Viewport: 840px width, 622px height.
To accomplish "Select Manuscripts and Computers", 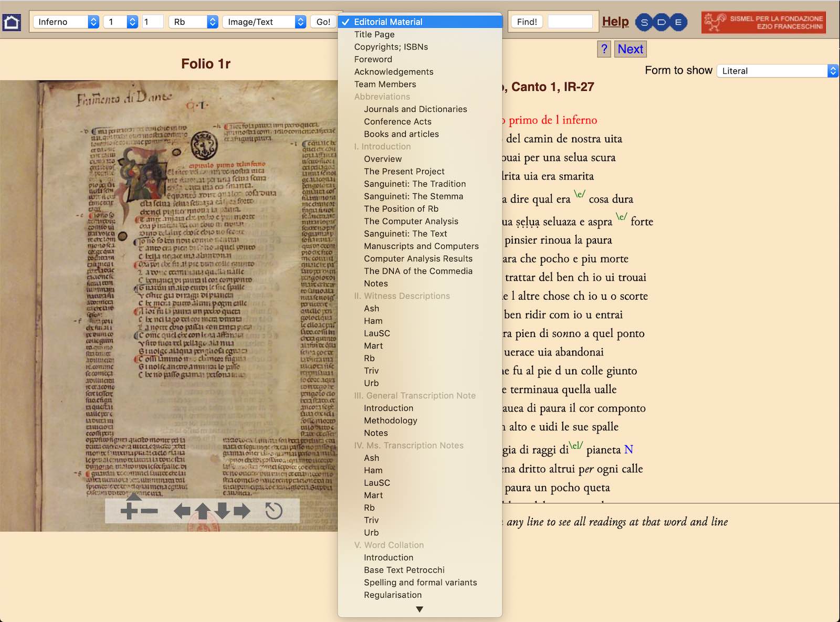I will (420, 246).
